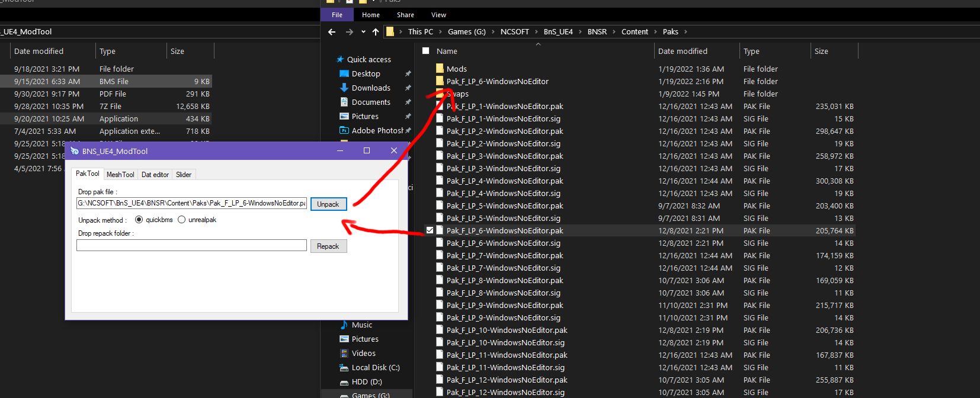Select the quickbms unpack method
The height and width of the screenshot is (398, 980).
(x=139, y=220)
